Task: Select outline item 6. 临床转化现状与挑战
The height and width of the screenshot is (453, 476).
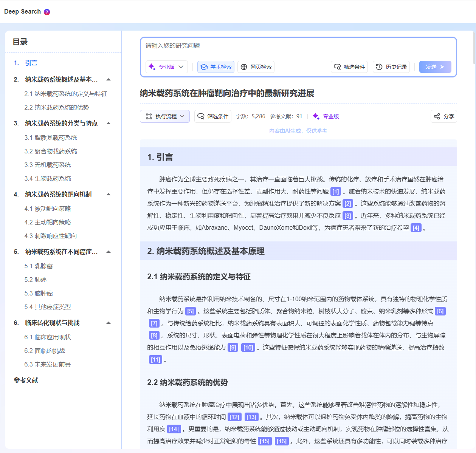Action: coord(47,323)
